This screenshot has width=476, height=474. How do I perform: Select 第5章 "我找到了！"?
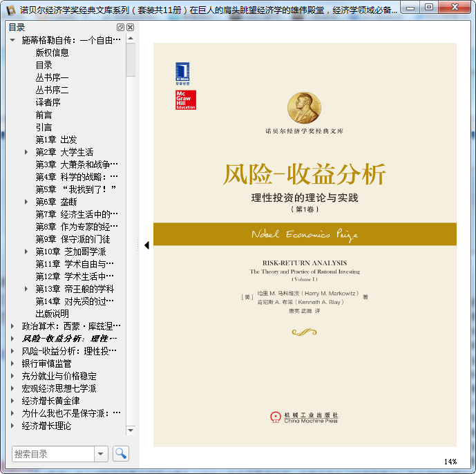coord(76,189)
